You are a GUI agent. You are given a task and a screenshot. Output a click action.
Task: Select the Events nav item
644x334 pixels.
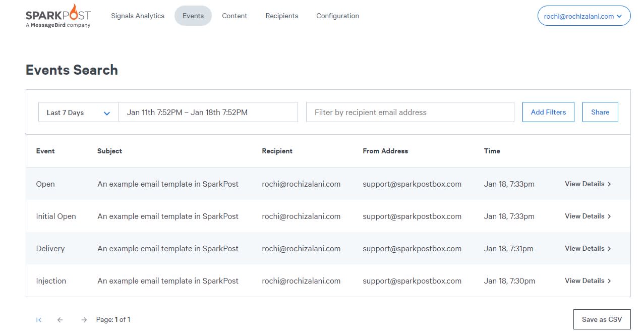[193, 16]
